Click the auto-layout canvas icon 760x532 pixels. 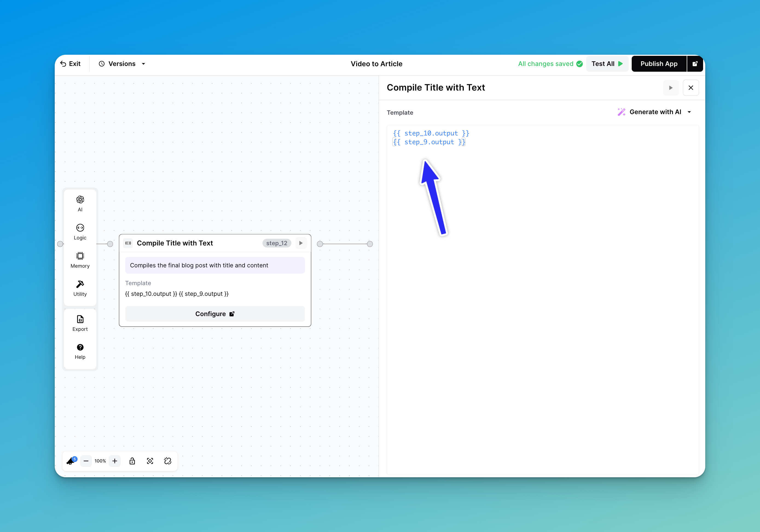(167, 461)
